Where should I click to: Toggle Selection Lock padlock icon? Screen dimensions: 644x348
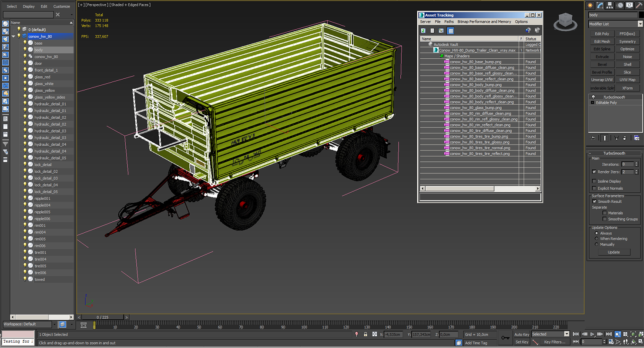tap(366, 334)
